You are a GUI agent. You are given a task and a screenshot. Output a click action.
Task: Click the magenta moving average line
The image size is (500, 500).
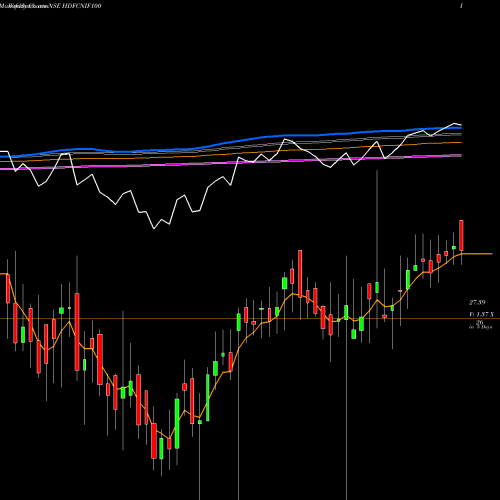(231, 162)
